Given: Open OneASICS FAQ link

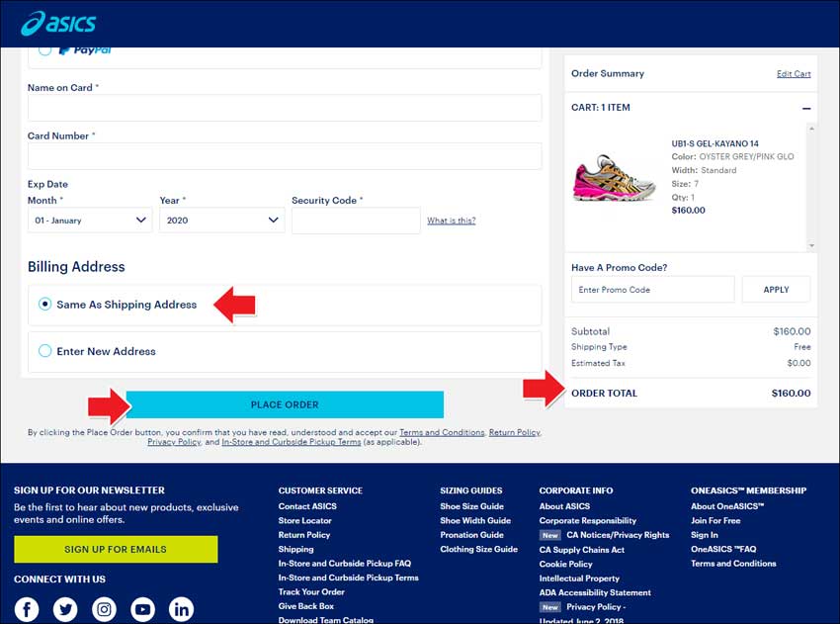Looking at the screenshot, I should click(x=723, y=549).
